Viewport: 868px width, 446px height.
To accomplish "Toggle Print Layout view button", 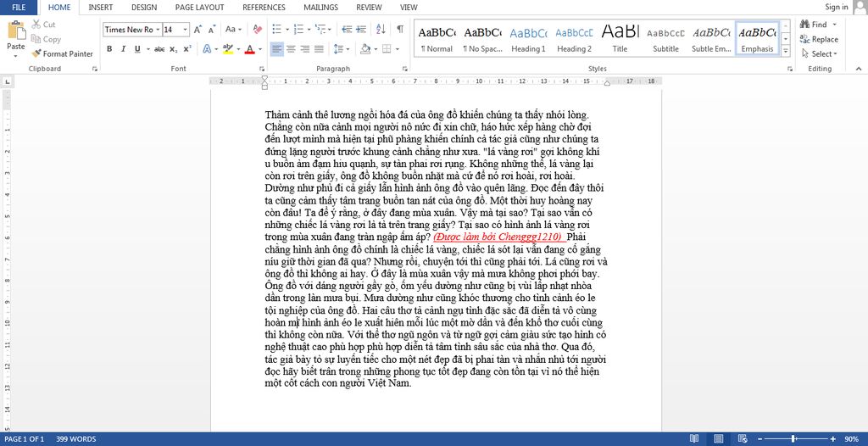I will pyautogui.click(x=719, y=439).
